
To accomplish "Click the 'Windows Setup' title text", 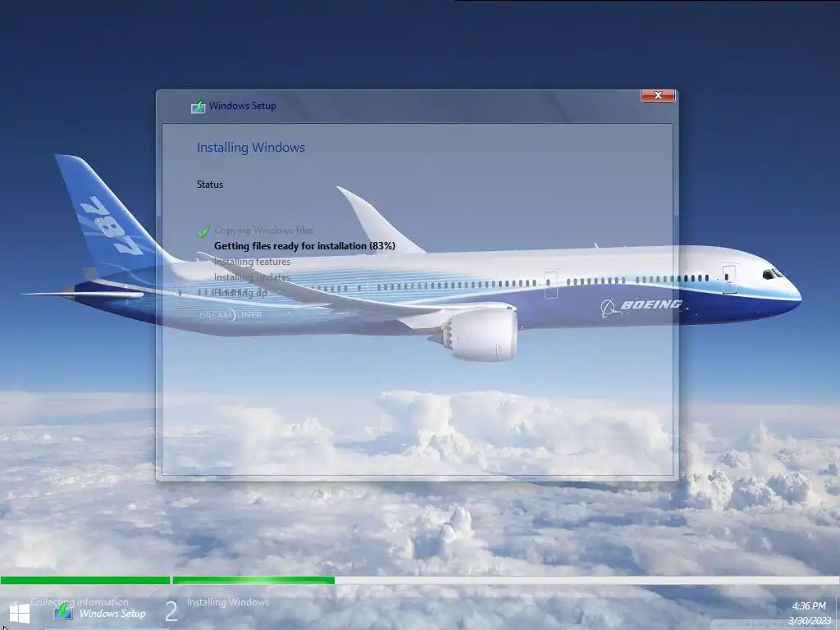I will click(x=243, y=106).
